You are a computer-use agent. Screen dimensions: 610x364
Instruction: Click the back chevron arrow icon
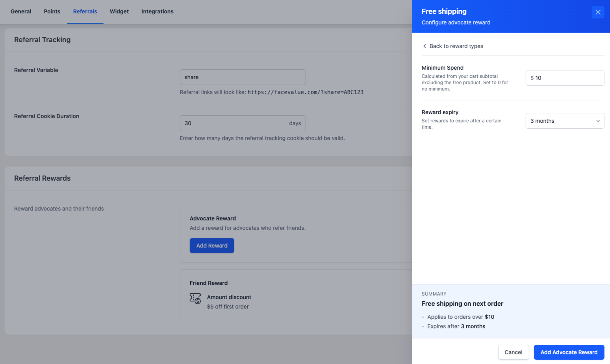pos(425,46)
